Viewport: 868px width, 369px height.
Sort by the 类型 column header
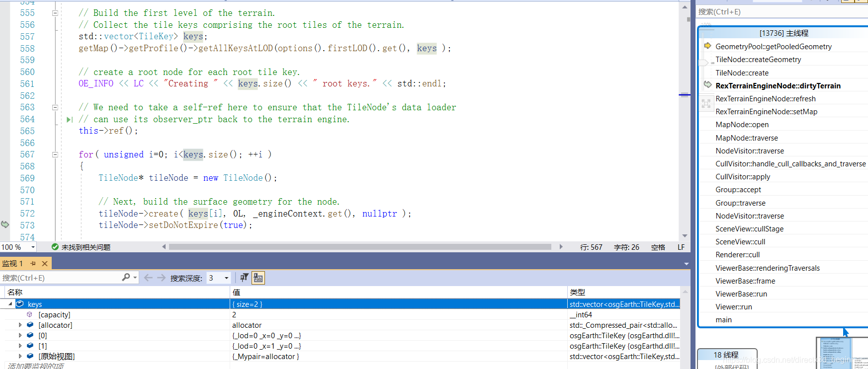(624, 292)
